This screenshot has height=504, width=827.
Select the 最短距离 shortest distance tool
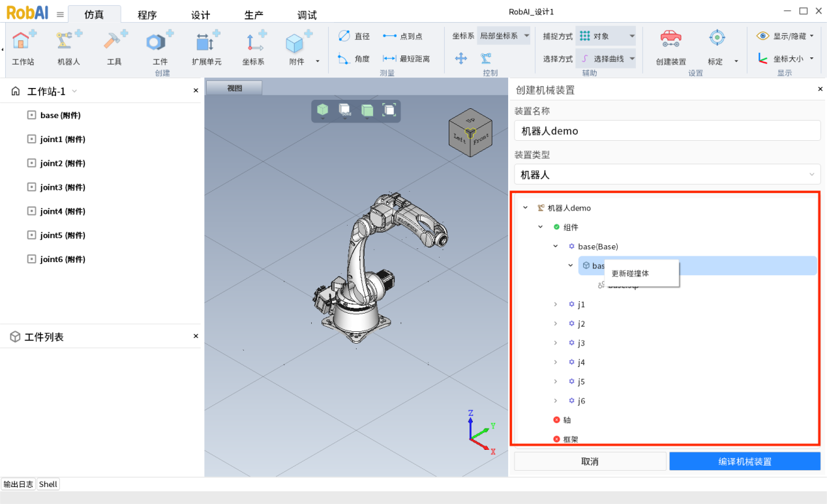point(406,59)
